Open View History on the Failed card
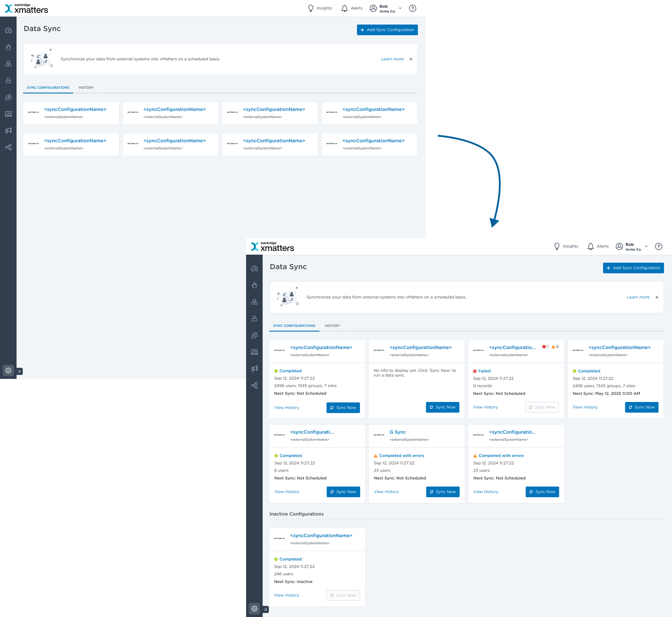This screenshot has height=617, width=672. [x=485, y=407]
